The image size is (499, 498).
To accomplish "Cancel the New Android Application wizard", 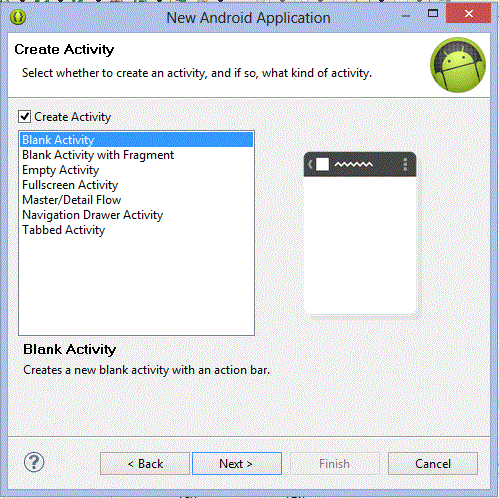I will pyautogui.click(x=433, y=464).
